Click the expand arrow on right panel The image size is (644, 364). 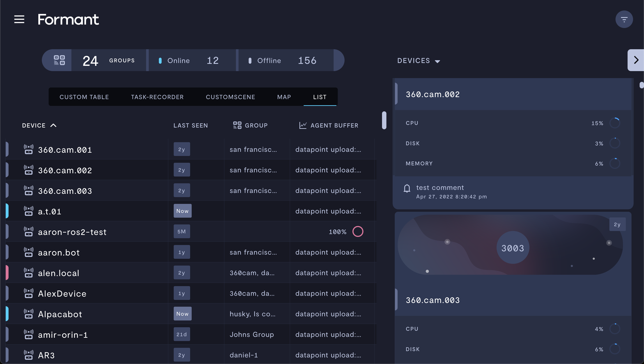(x=636, y=61)
